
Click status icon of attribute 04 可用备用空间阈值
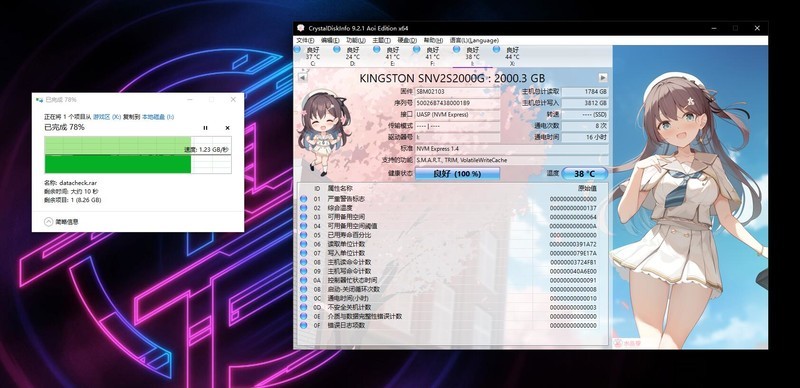click(x=304, y=226)
